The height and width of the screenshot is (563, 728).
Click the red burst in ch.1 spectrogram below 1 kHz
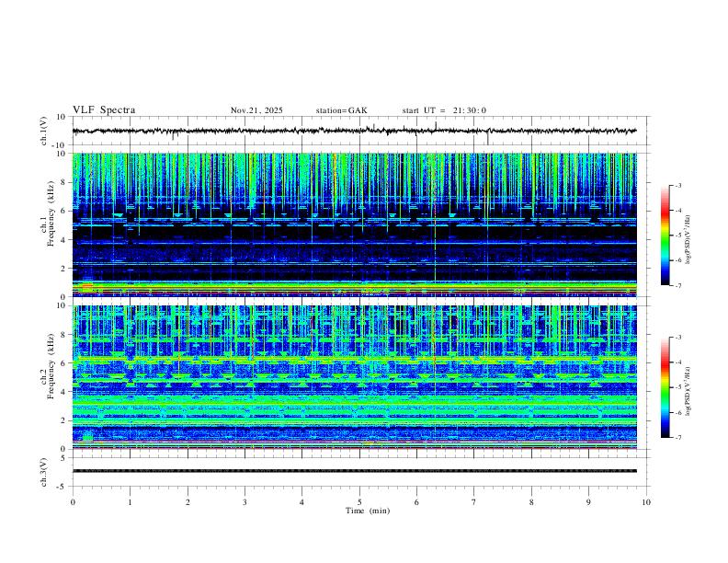87,285
